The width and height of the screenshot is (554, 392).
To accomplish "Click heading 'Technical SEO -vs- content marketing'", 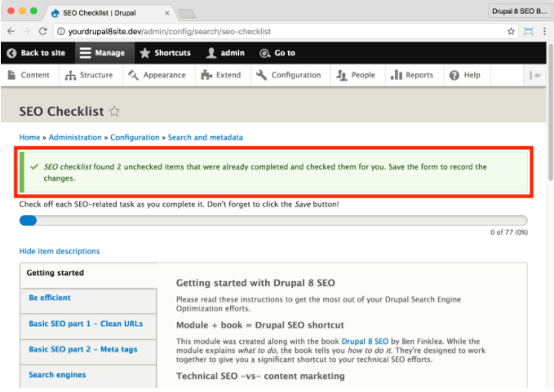I will [260, 377].
